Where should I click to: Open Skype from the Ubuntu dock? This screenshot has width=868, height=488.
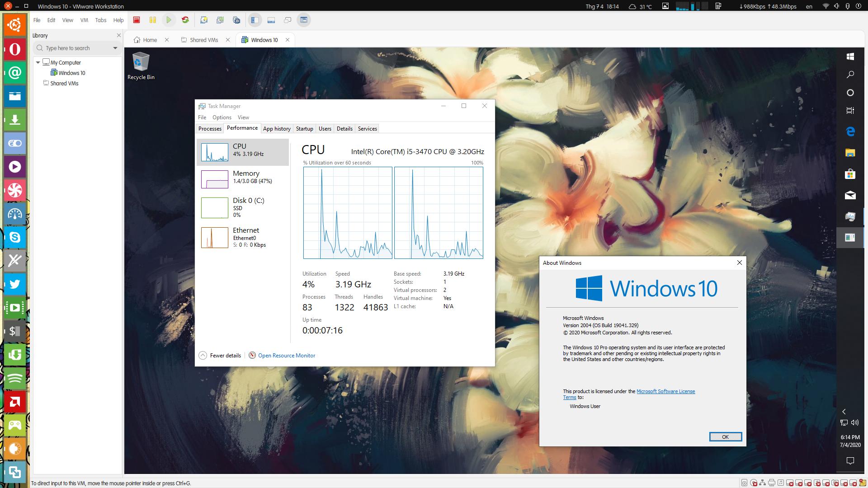(x=14, y=237)
